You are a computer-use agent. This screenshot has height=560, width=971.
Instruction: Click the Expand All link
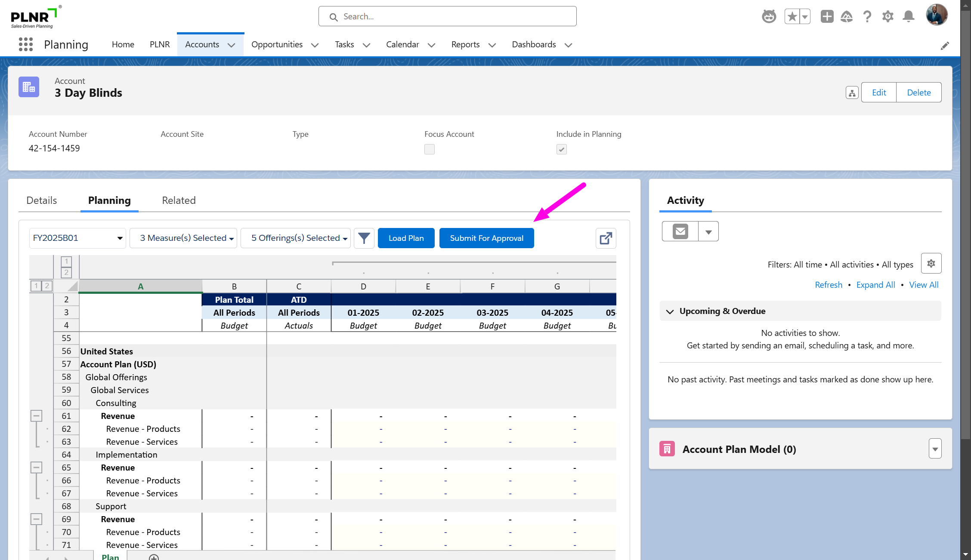(875, 285)
